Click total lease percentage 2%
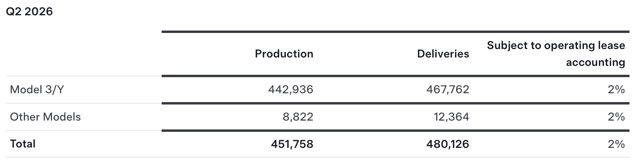 pyautogui.click(x=616, y=144)
